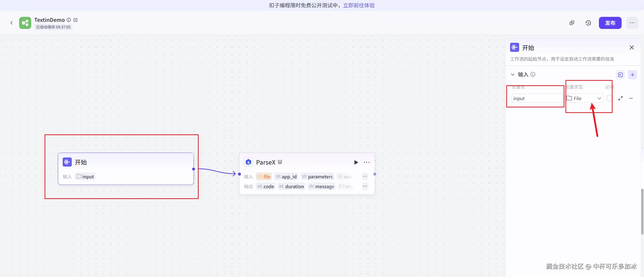Viewport: 644px width, 277px height.
Task: Click the input variable name field
Action: pyautogui.click(x=537, y=98)
